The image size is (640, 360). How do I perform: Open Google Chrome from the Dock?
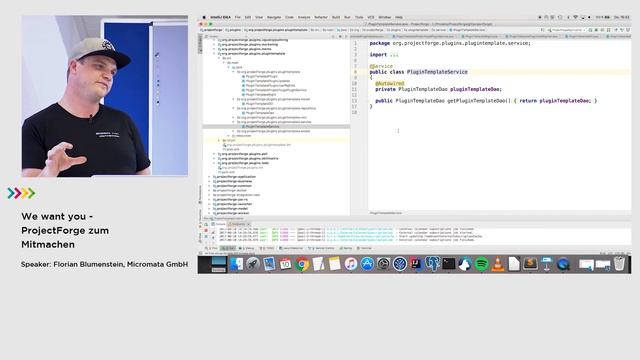point(302,264)
